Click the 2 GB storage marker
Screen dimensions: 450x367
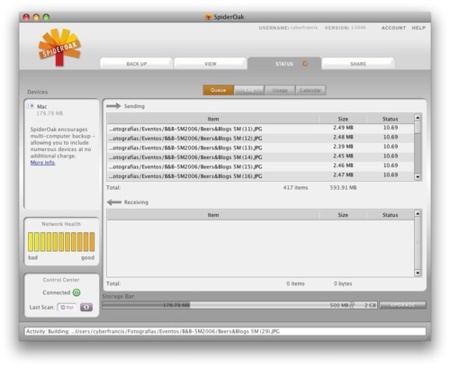(370, 305)
